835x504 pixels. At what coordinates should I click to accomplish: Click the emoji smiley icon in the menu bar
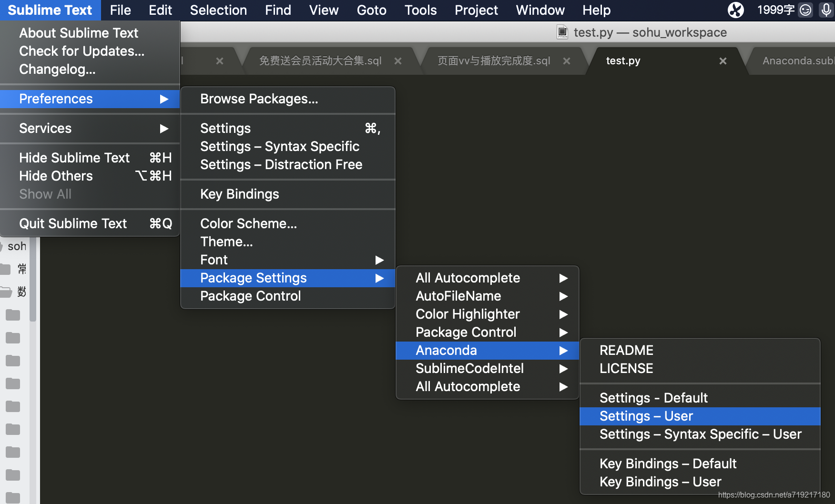(805, 10)
